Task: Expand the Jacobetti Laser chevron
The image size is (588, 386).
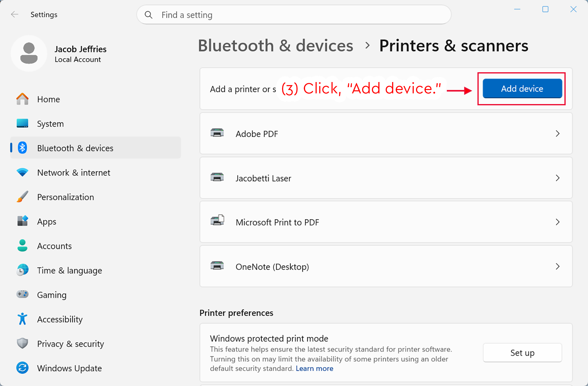Action: pos(558,178)
